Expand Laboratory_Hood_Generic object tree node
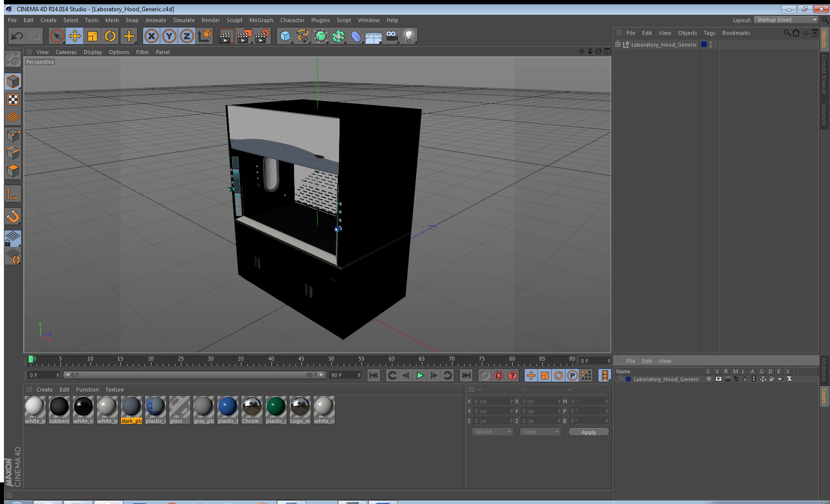This screenshot has width=830, height=504. [618, 44]
